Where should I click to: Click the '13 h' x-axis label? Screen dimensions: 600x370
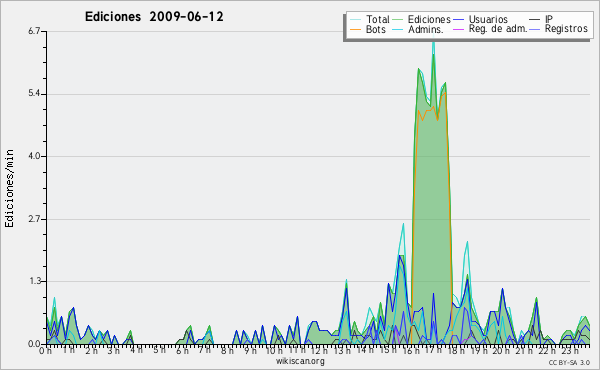point(342,351)
